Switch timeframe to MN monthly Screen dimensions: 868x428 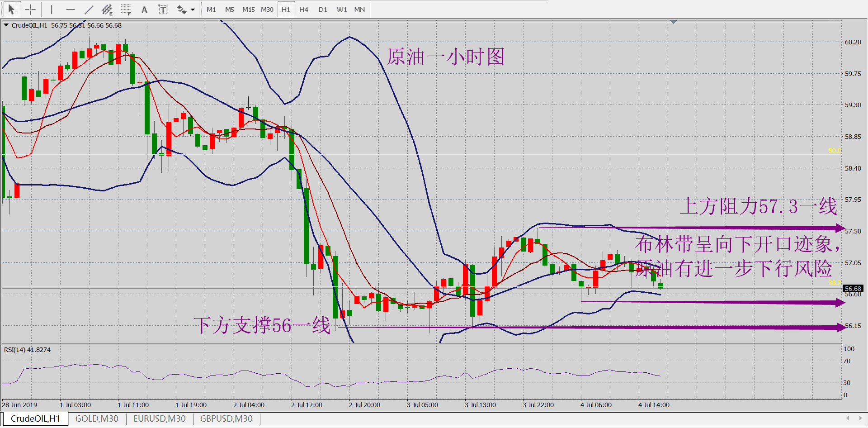pos(360,10)
